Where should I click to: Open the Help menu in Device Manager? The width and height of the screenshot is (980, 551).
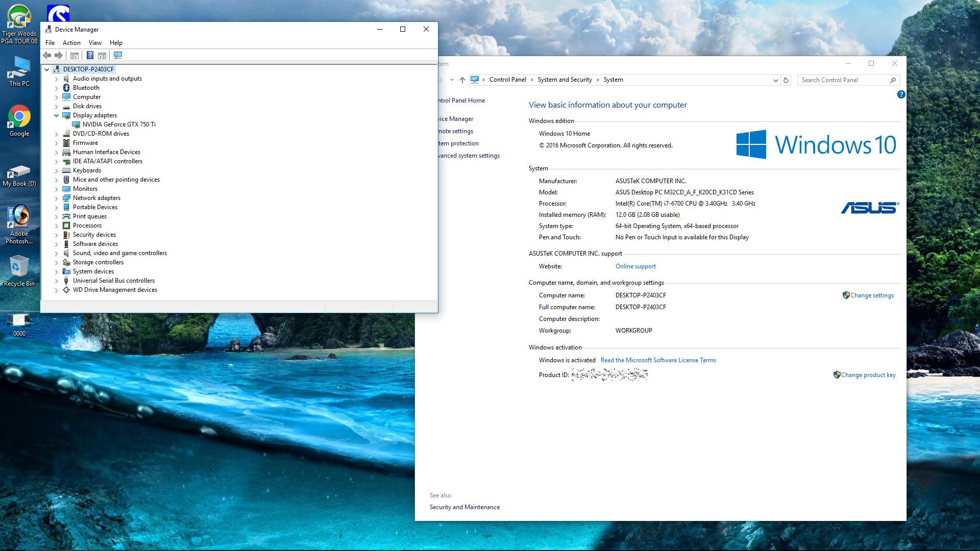[116, 43]
